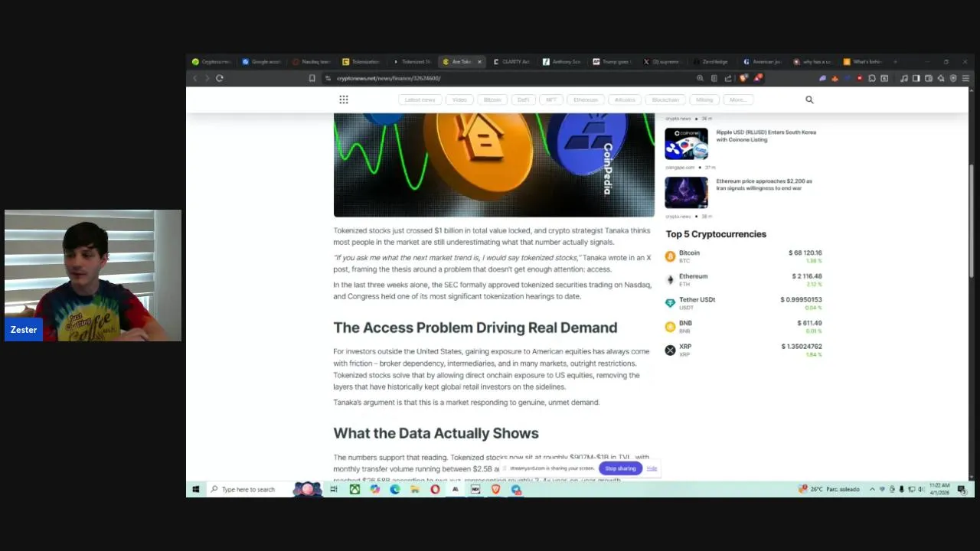Click the page vertical scrollbar thumb
Image resolution: width=980 pixels, height=551 pixels.
[x=972, y=220]
